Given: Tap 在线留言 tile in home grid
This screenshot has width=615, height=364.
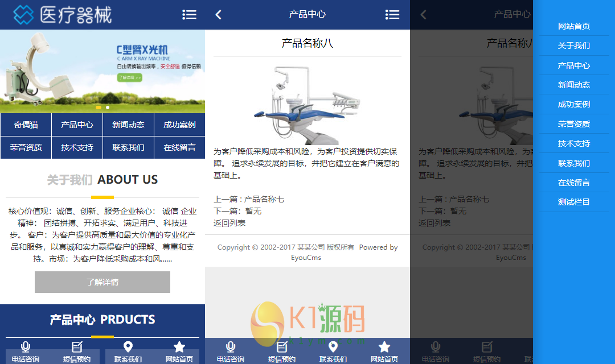Looking at the screenshot, I should [x=179, y=147].
